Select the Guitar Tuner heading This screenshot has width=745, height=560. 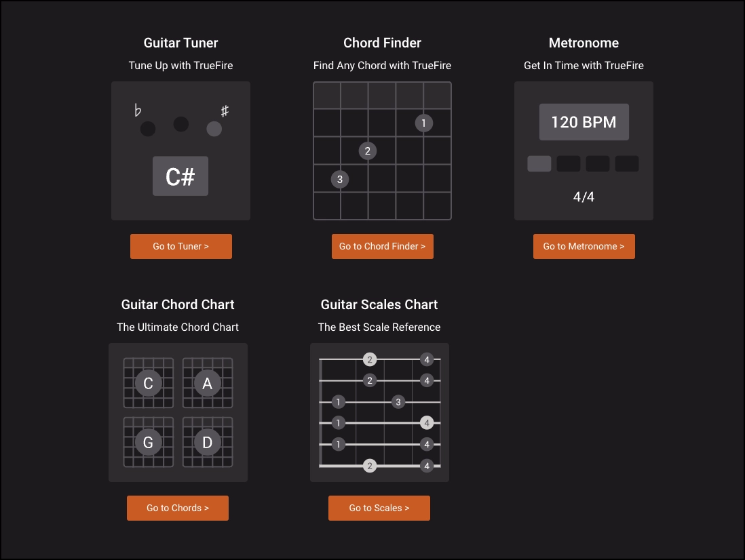click(181, 43)
